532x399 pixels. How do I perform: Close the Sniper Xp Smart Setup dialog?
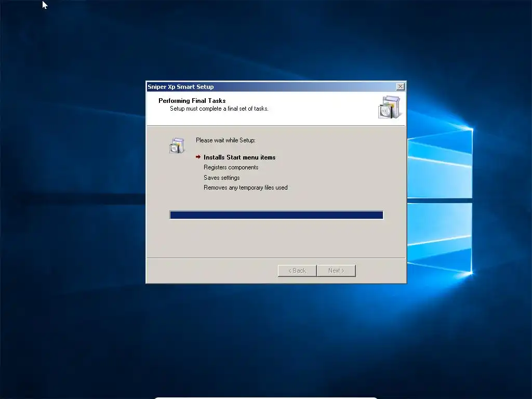401,87
